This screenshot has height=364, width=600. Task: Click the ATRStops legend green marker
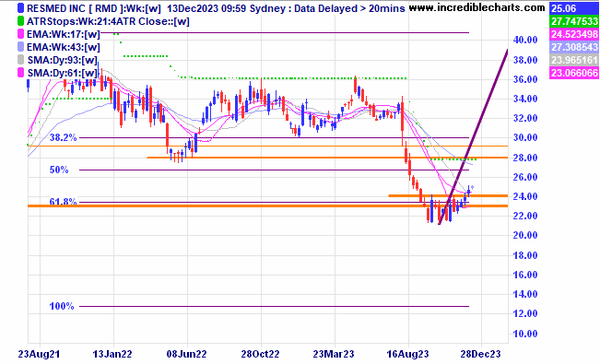[20, 21]
